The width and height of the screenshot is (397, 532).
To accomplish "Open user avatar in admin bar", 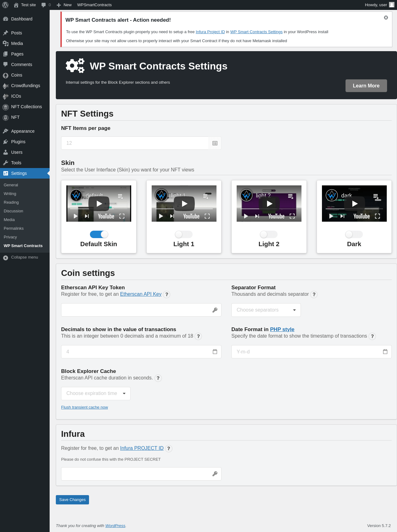I will pos(392,5).
